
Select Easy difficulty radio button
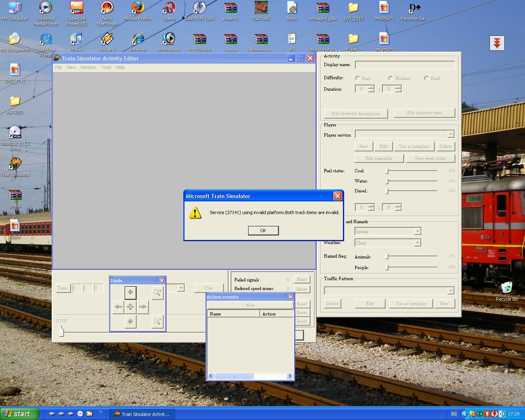coord(358,78)
